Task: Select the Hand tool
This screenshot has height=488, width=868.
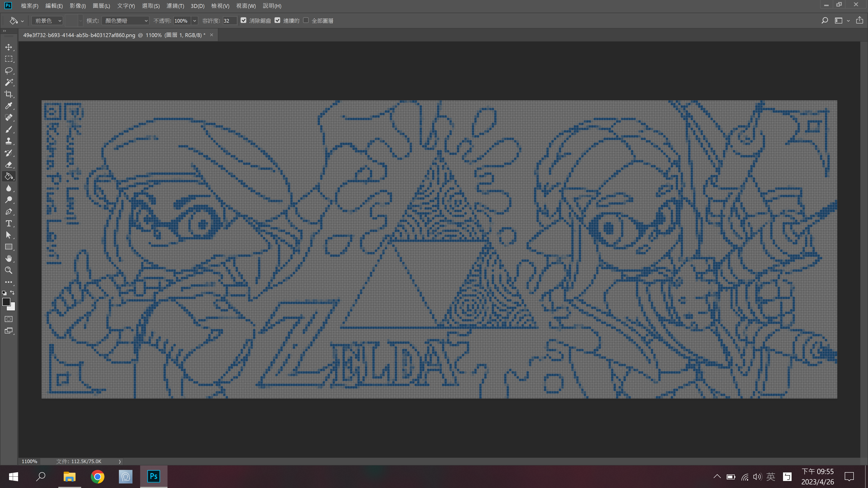Action: 9,259
